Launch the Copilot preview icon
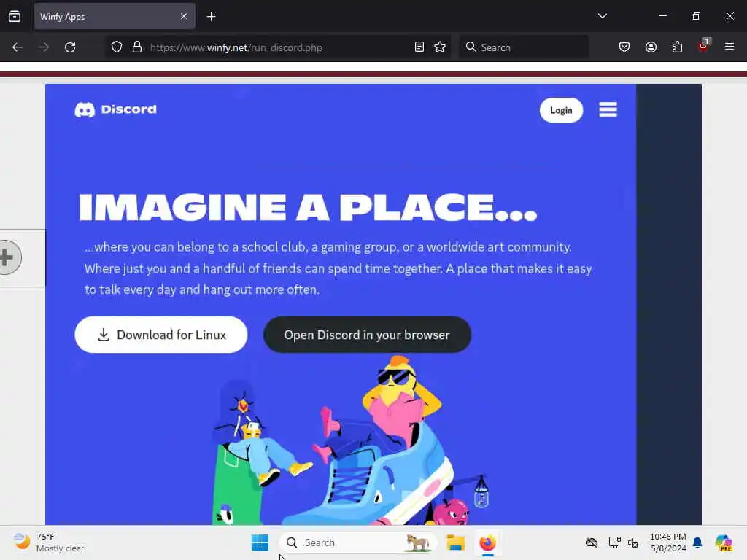747x560 pixels. point(724,542)
